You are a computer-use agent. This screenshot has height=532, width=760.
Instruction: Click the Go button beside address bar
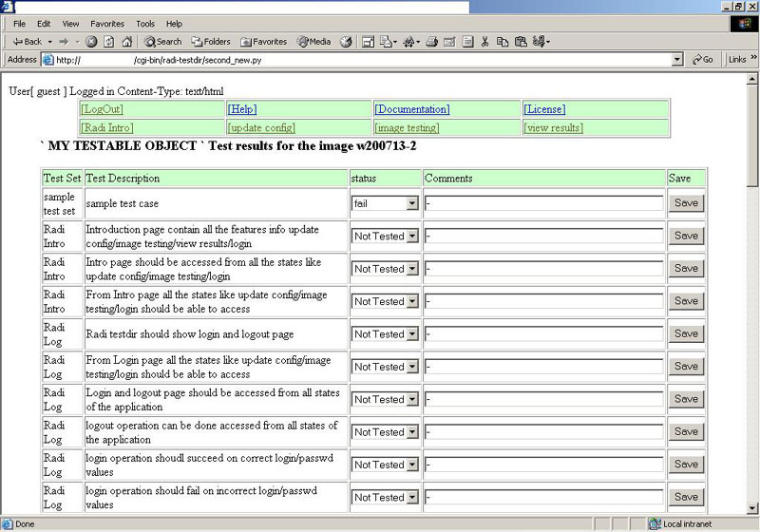[x=704, y=59]
